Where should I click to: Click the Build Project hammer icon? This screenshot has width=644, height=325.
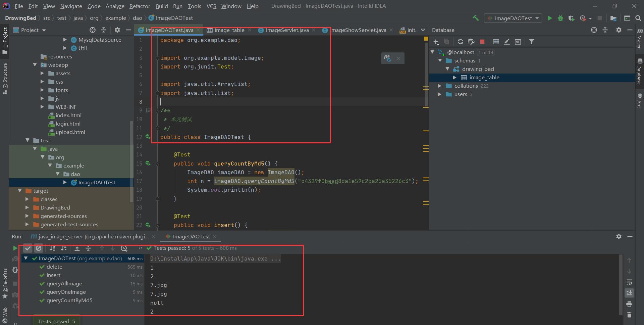(x=476, y=18)
